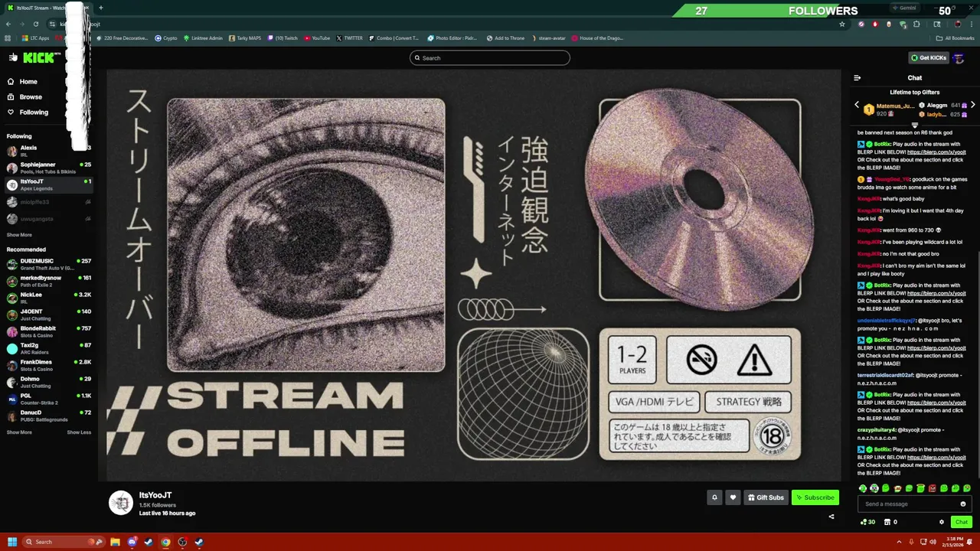Open Taxi2g recommended channel
The width and height of the screenshot is (980, 551).
(x=48, y=348)
